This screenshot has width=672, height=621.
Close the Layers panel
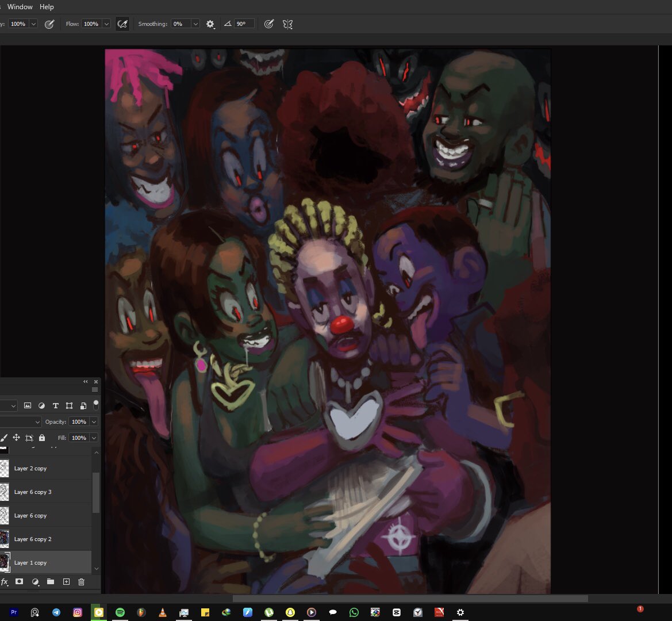96,381
